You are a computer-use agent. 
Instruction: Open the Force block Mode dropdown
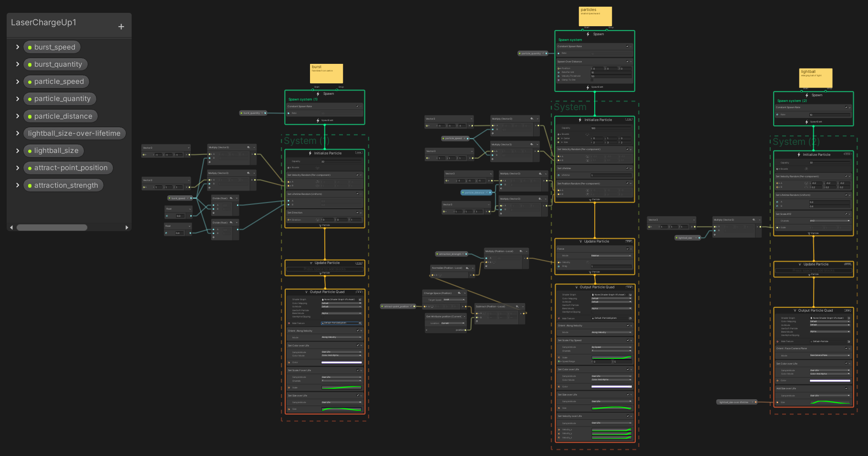point(611,255)
